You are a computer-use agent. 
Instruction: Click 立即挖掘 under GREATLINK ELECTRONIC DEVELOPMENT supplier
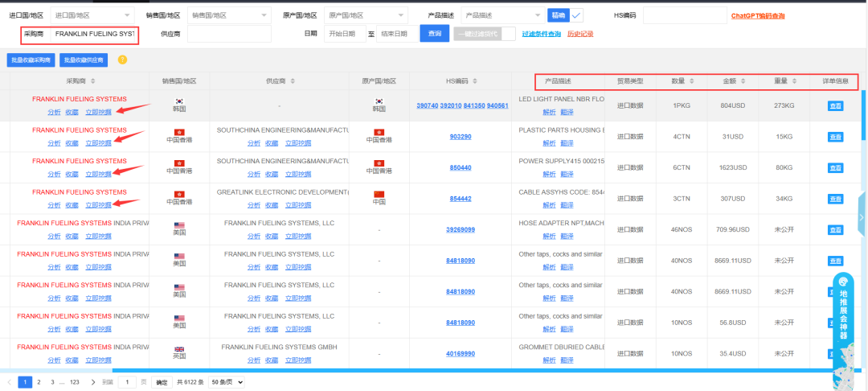298,205
